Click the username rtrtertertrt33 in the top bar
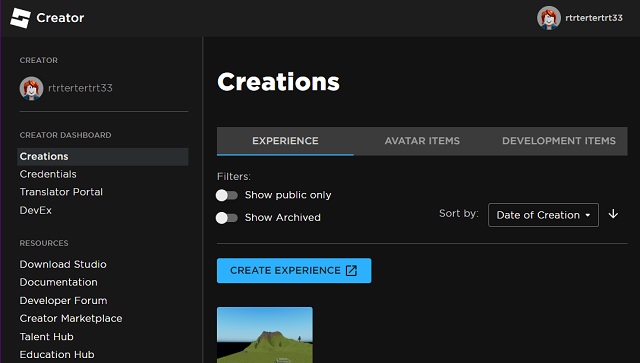This screenshot has height=363, width=640. point(594,18)
